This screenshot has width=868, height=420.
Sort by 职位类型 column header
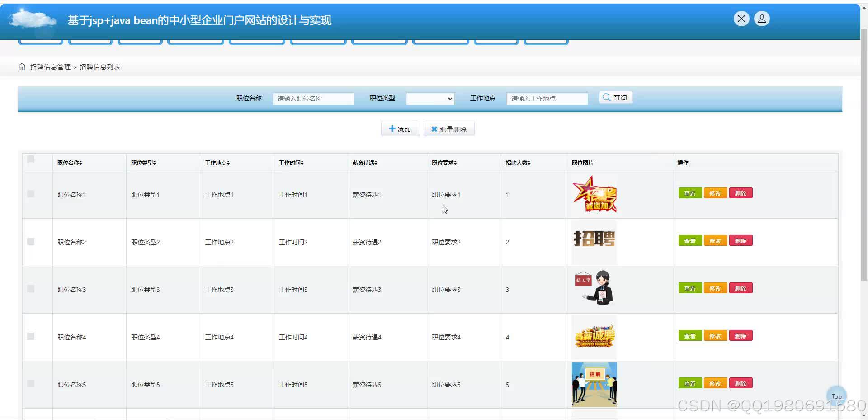[x=143, y=163]
